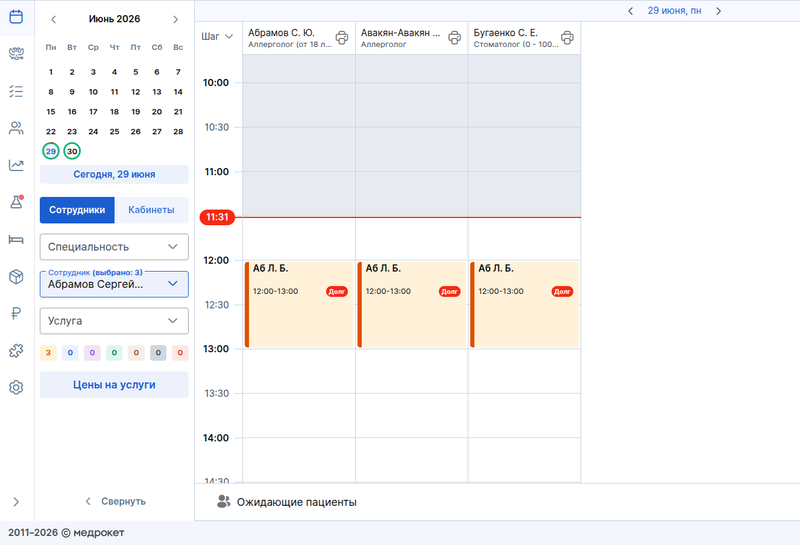Open the analytics chart sidebar icon
Image resolution: width=800 pixels, height=545 pixels.
pos(16,165)
